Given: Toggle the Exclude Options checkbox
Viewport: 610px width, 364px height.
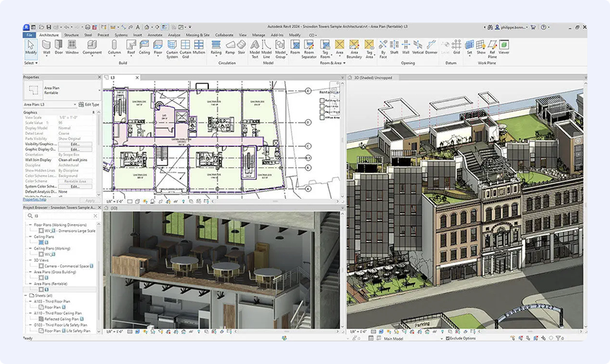Looking at the screenshot, I should tap(448, 338).
